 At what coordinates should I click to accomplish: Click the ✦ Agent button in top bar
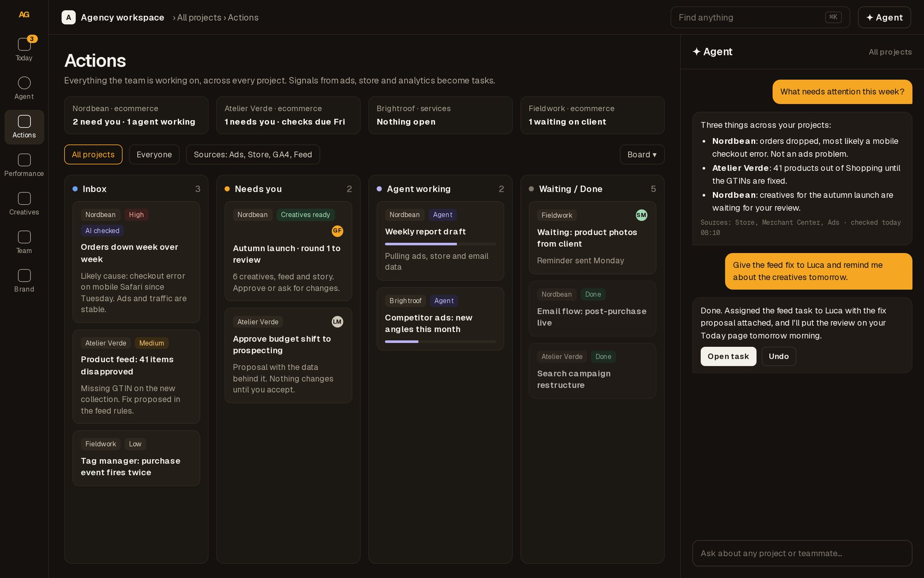tap(884, 18)
